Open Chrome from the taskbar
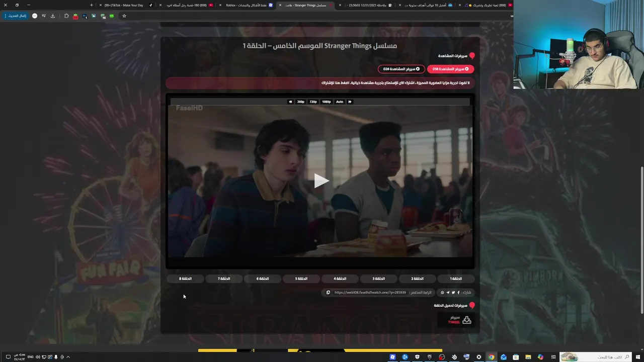The height and width of the screenshot is (362, 644). pos(491,357)
